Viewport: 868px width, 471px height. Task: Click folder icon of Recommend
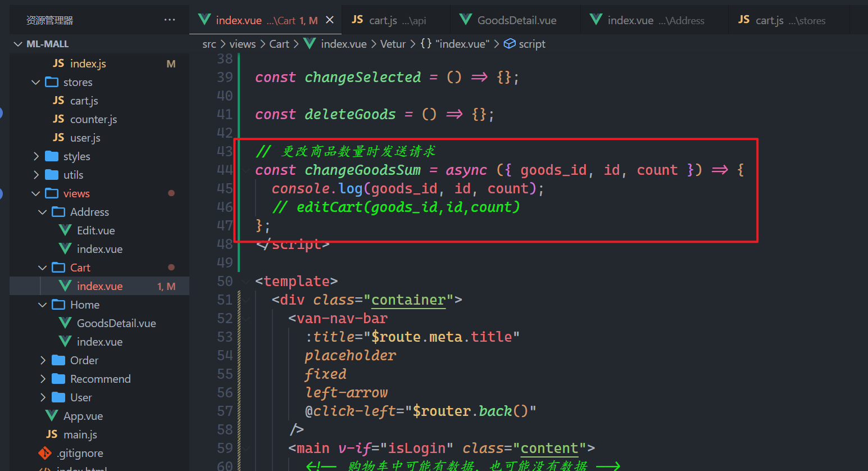58,379
